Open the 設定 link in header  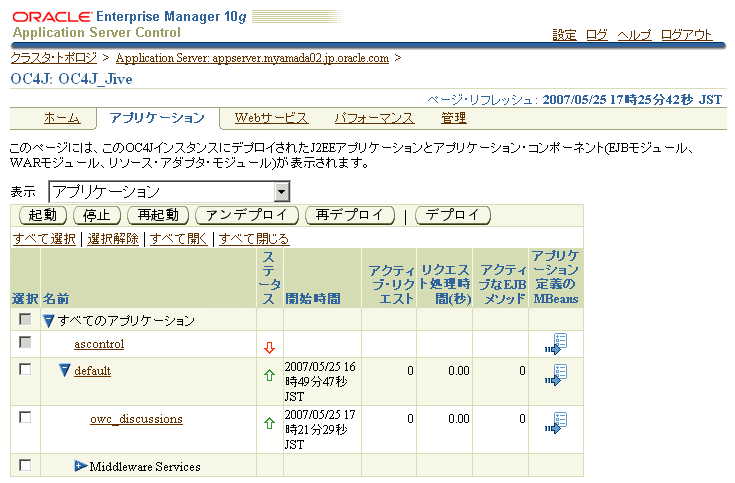[x=564, y=35]
